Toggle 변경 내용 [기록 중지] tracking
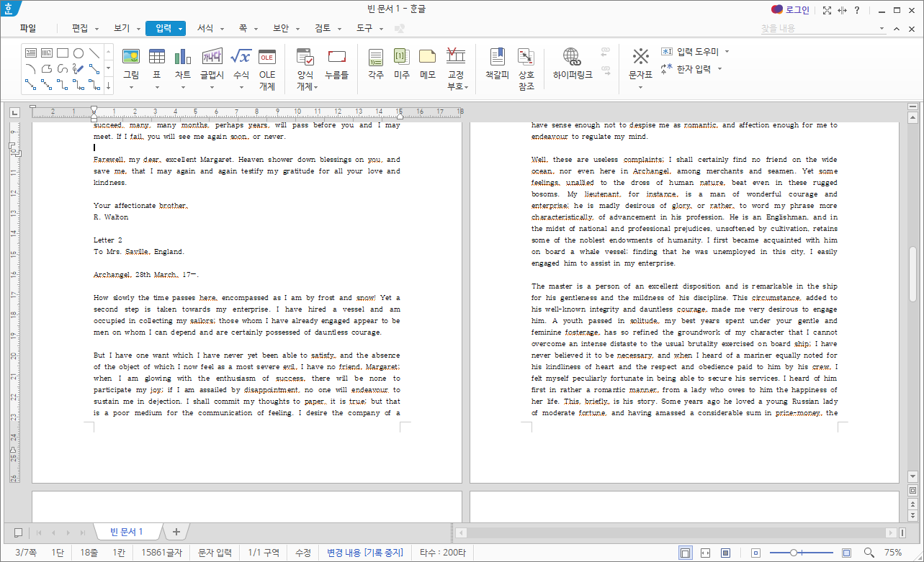The width and height of the screenshot is (924, 562). 364,553
